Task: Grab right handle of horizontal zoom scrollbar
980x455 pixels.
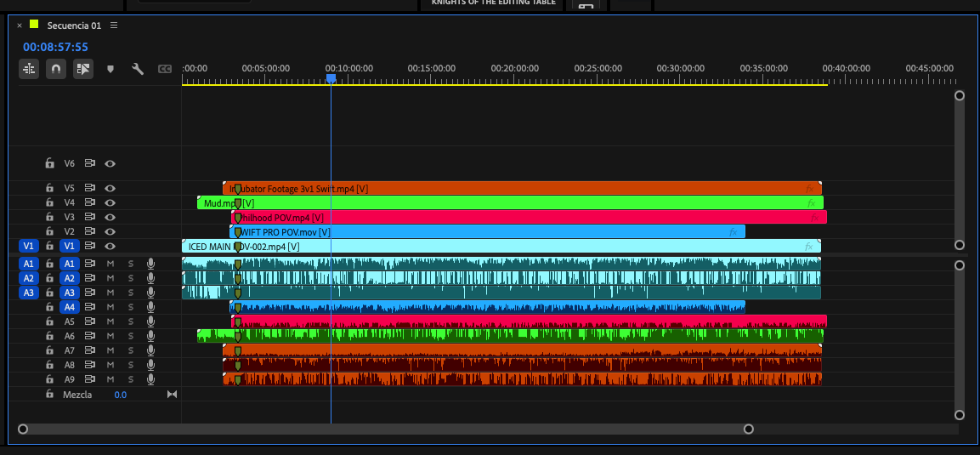Action: click(748, 429)
